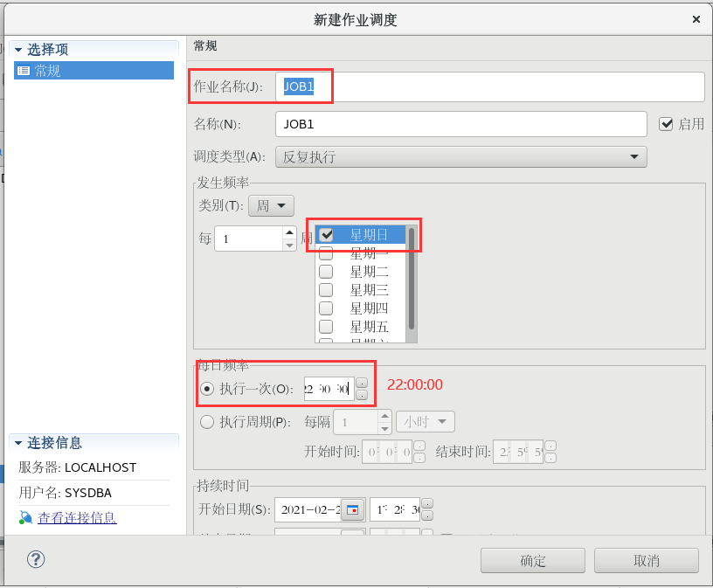713x588 pixels.
Task: Increase the 每 week count spinner
Action: coord(290,232)
